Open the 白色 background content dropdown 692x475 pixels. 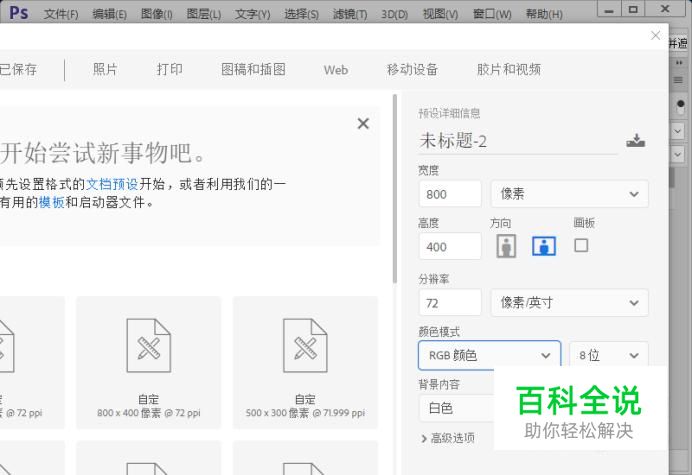click(x=456, y=408)
